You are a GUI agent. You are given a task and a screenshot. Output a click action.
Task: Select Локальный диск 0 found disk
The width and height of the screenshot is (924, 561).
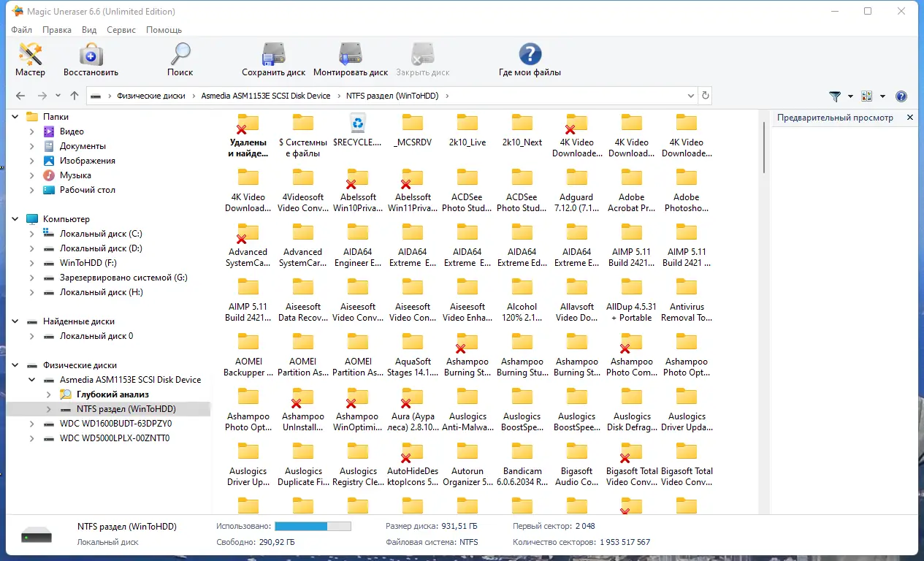tap(96, 336)
